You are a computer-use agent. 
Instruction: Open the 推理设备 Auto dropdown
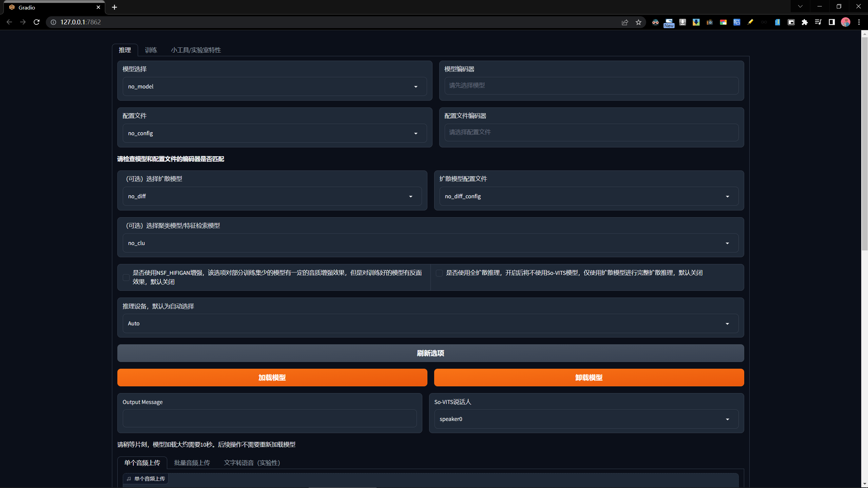pos(430,323)
